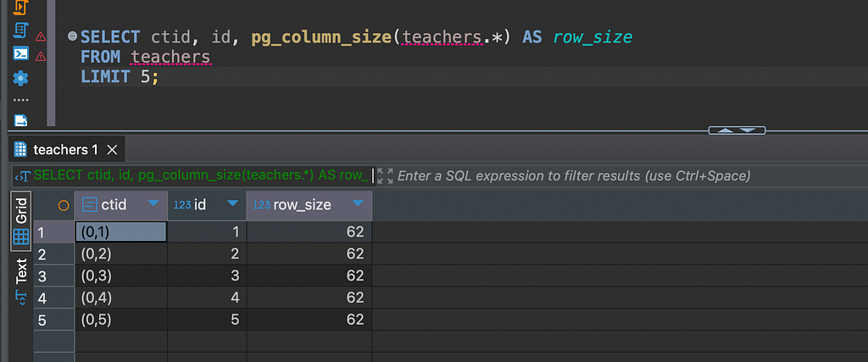Select row number 1 header
This screenshot has width=868, height=362.
coord(53,232)
